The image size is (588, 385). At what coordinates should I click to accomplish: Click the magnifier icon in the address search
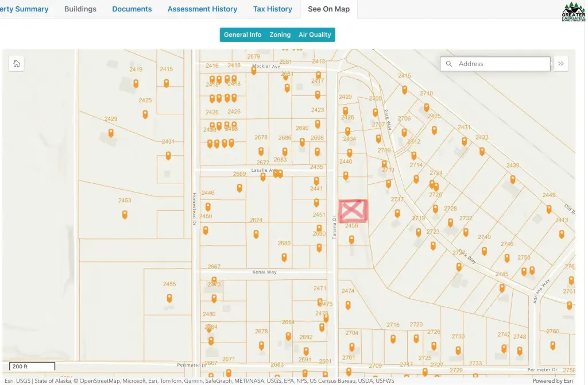pyautogui.click(x=449, y=64)
